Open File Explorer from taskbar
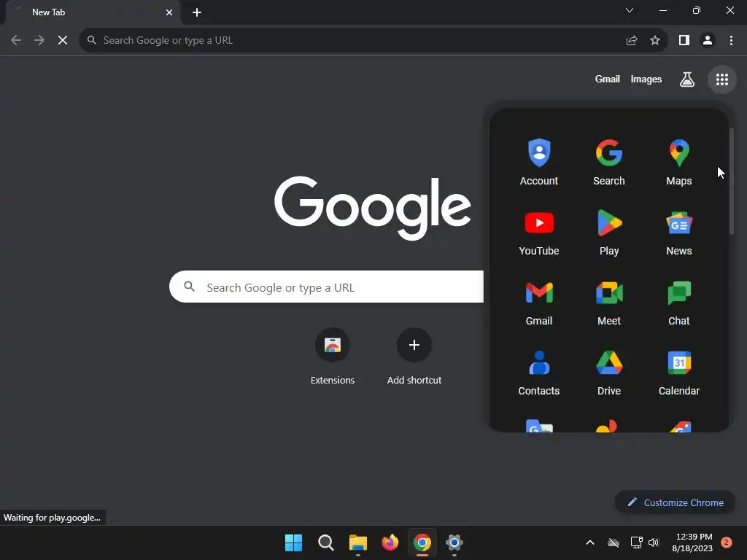747x560 pixels. pyautogui.click(x=357, y=542)
